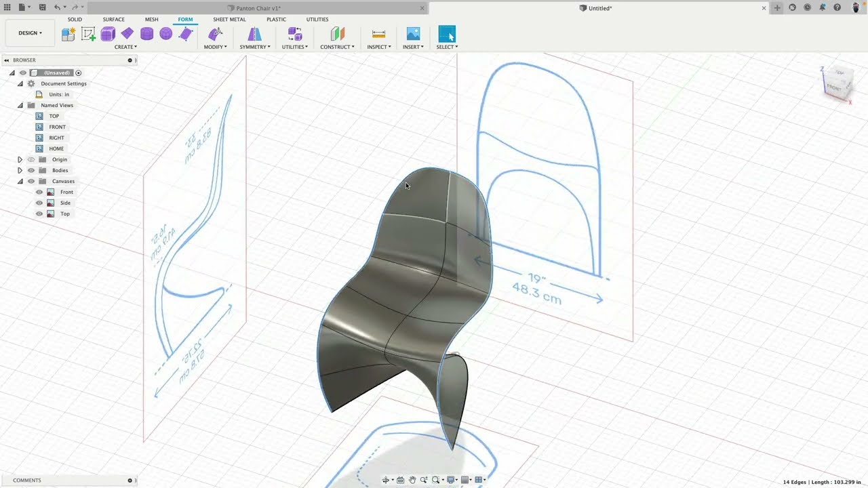Image resolution: width=868 pixels, height=488 pixels.
Task: Click the Utilities convert icon
Action: (x=295, y=34)
